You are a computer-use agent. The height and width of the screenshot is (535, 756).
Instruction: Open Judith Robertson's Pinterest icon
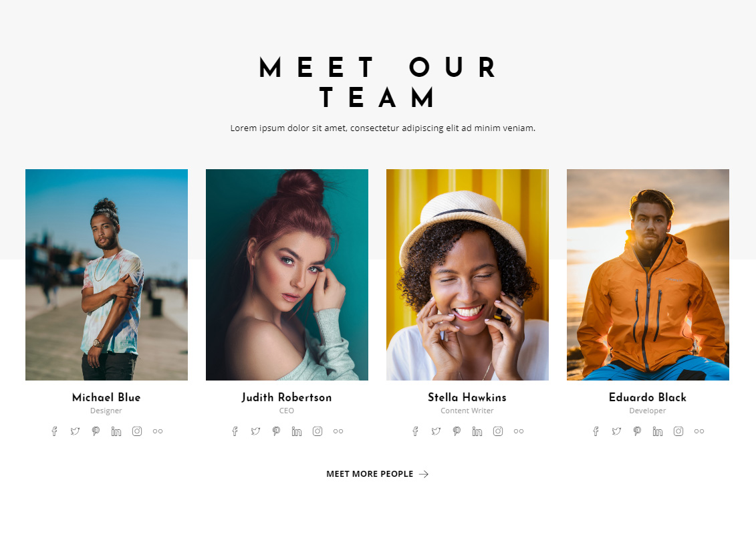pos(276,431)
